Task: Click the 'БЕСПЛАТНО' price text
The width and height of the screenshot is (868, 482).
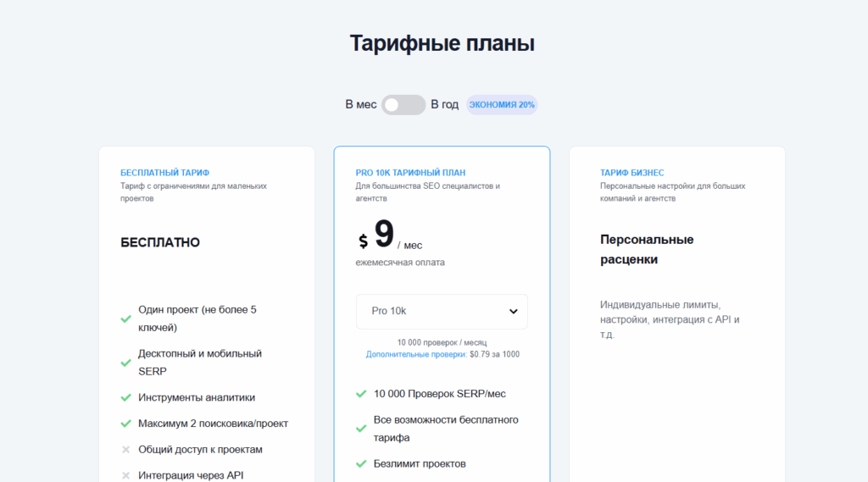Action: (x=160, y=242)
